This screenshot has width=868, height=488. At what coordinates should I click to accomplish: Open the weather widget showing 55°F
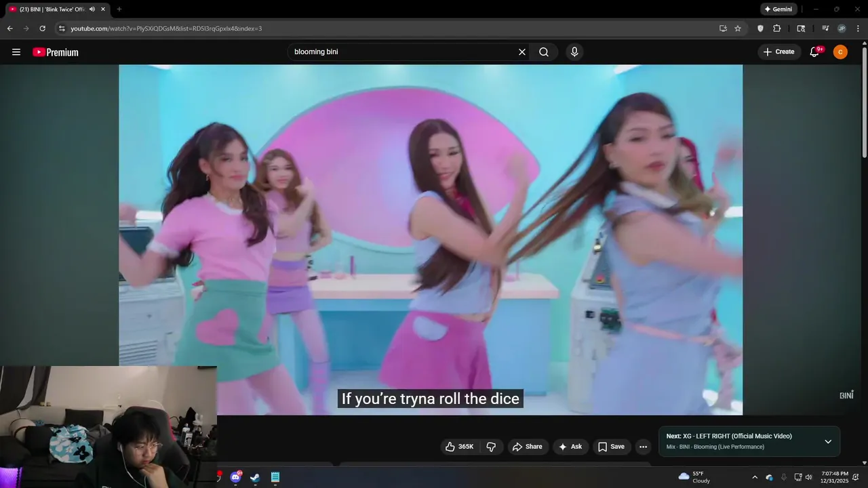coord(694,477)
